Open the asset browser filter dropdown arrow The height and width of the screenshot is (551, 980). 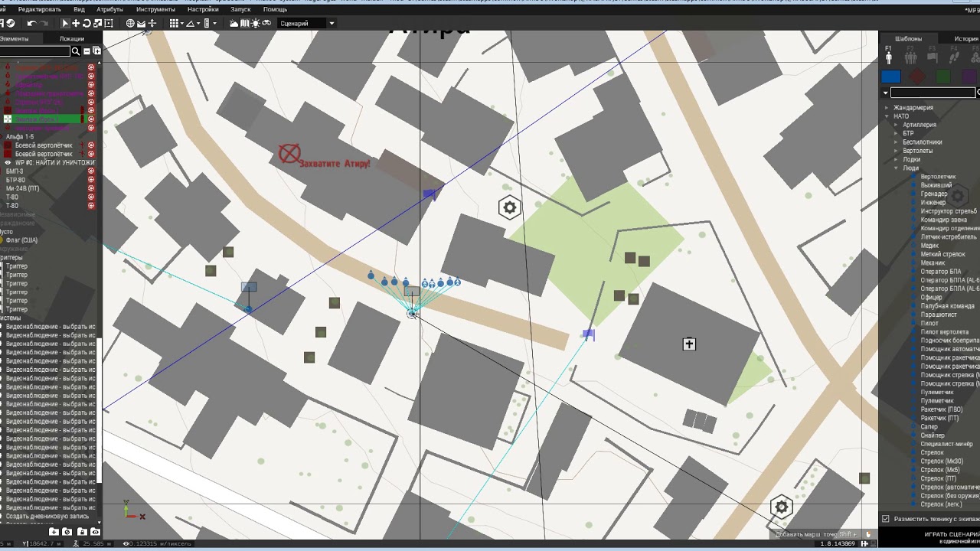point(886,93)
